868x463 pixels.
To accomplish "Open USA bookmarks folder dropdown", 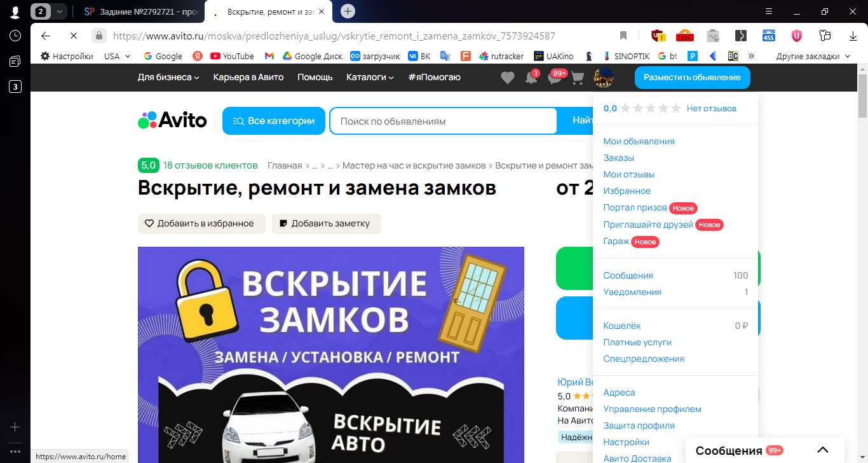I will (x=118, y=56).
